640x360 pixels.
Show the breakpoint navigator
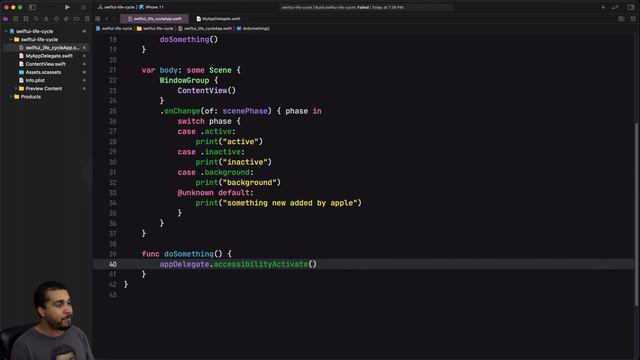[76, 19]
